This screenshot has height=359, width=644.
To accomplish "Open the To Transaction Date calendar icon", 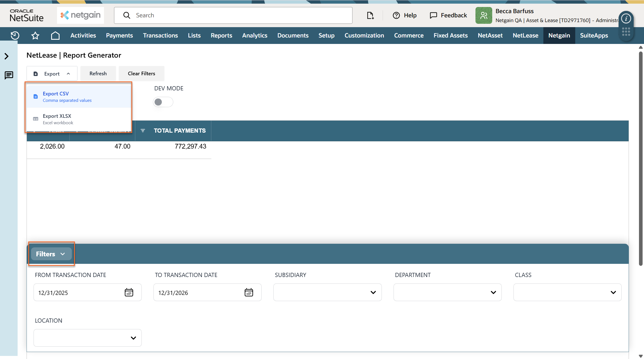I will point(249,292).
